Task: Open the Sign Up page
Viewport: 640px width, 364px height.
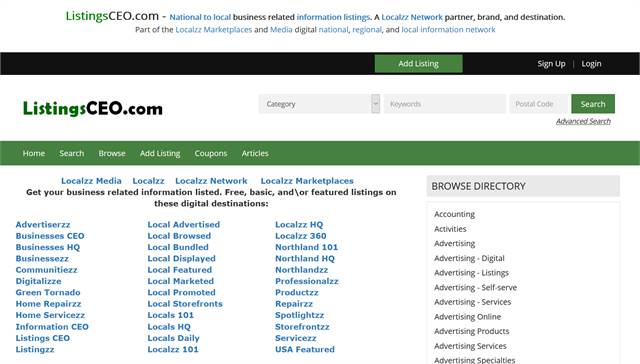Action: coord(551,64)
